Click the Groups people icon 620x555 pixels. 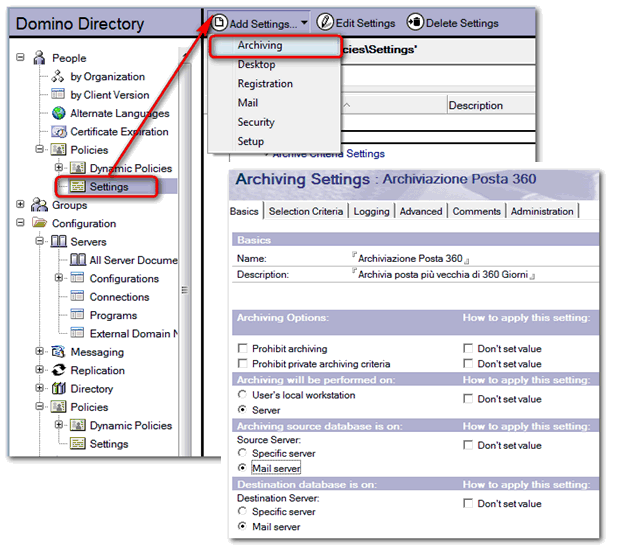tap(40, 205)
